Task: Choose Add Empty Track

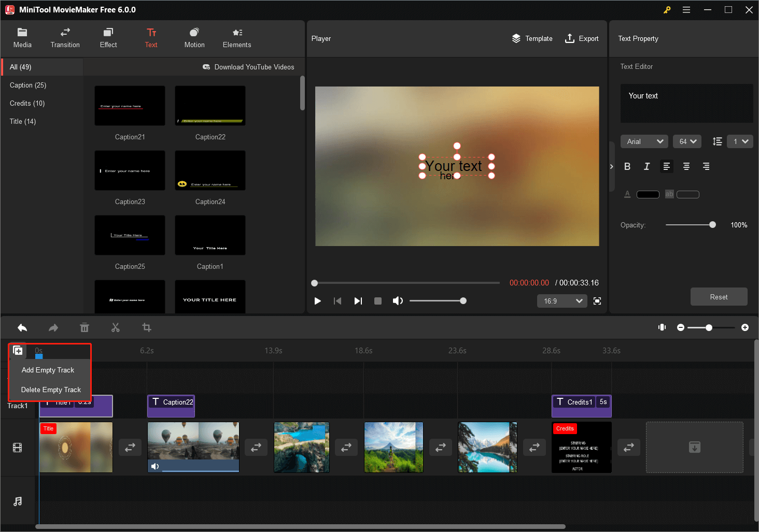Action: 48,370
